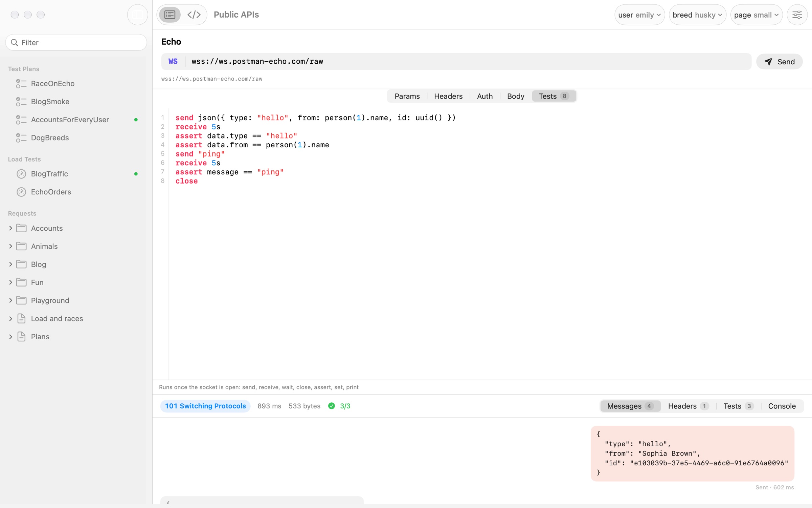
Task: Click the 893 ms response time
Action: pos(269,406)
